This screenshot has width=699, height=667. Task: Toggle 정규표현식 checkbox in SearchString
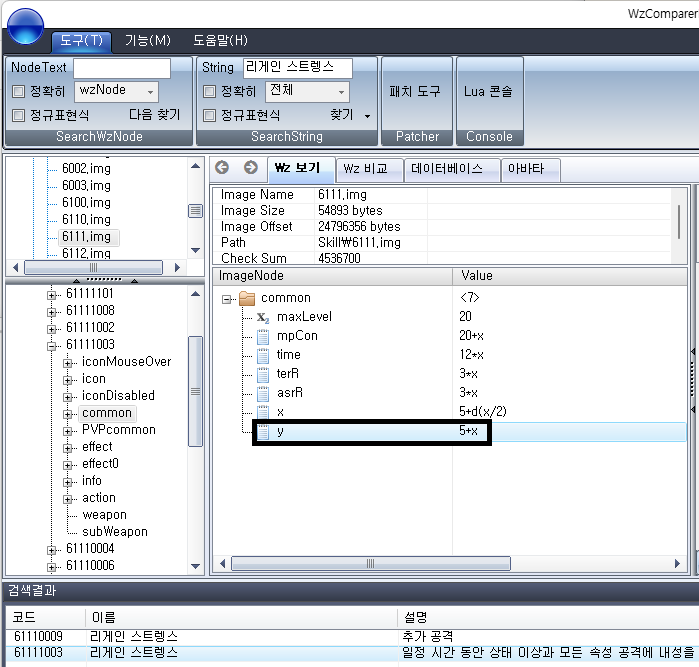pyautogui.click(x=210, y=115)
